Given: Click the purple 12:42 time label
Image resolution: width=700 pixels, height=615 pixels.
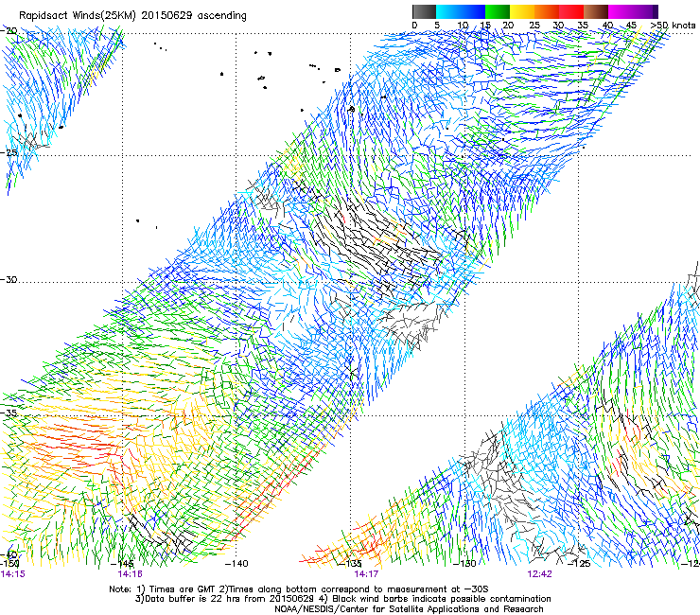Looking at the screenshot, I should (x=539, y=574).
